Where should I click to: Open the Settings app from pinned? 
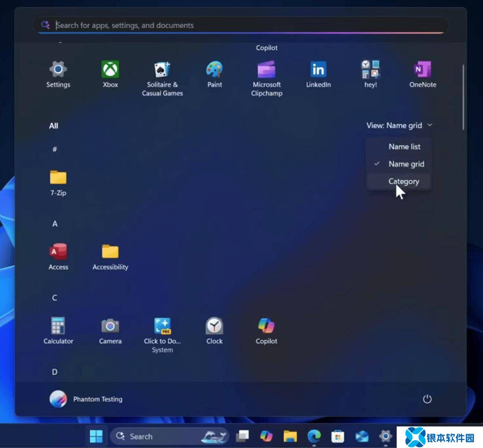pos(58,75)
